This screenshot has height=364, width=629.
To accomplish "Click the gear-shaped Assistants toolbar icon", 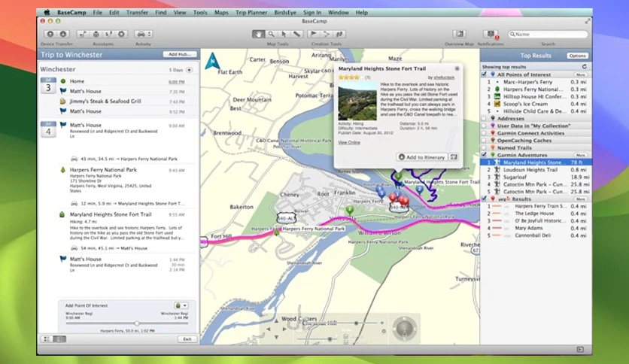I will tap(122, 34).
